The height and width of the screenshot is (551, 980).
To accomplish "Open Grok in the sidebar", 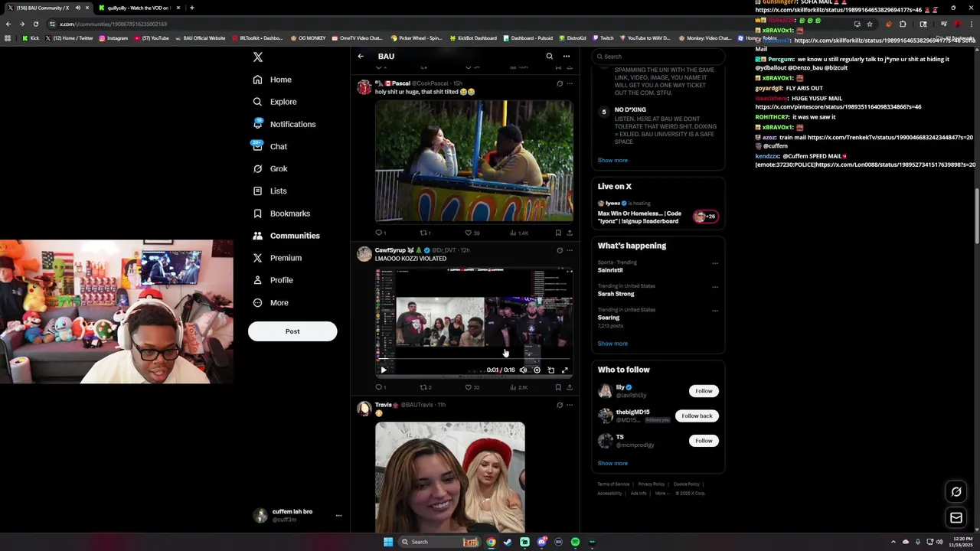I will (270, 168).
